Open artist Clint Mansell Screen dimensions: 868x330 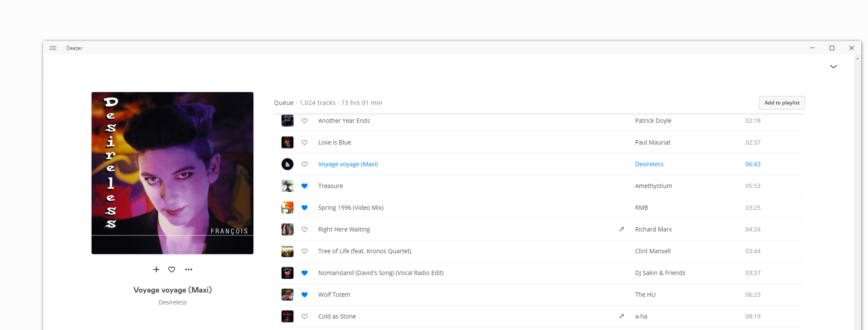[x=653, y=251]
